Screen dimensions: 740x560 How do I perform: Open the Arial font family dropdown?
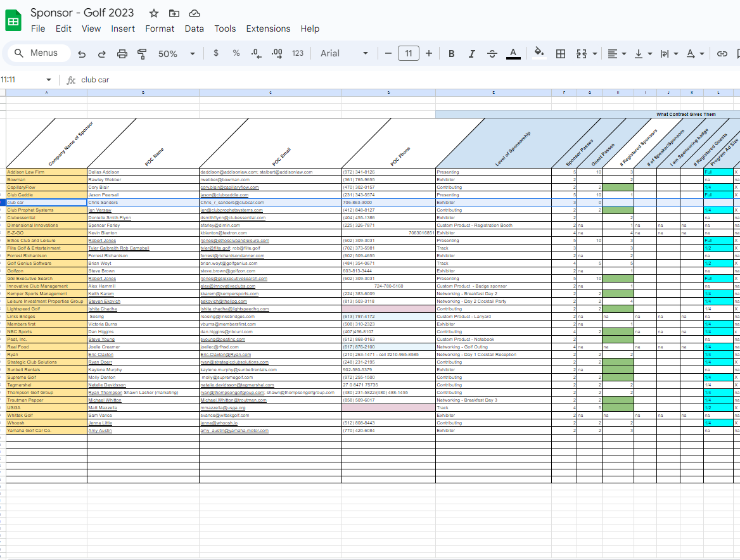coord(344,53)
